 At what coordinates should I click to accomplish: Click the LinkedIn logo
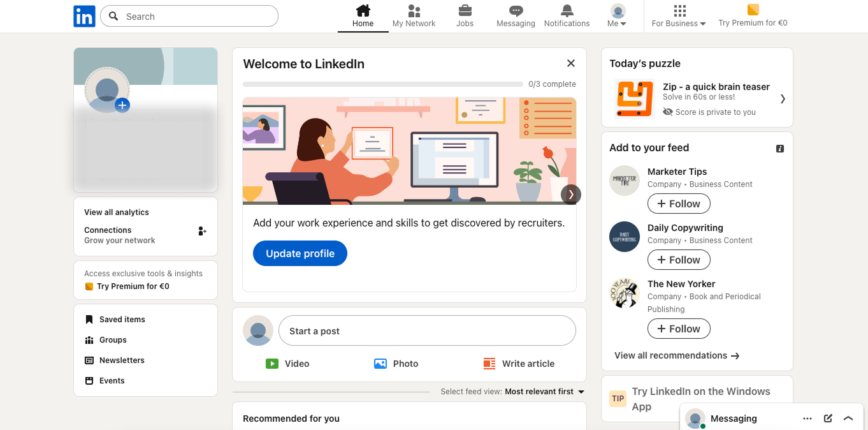point(84,16)
